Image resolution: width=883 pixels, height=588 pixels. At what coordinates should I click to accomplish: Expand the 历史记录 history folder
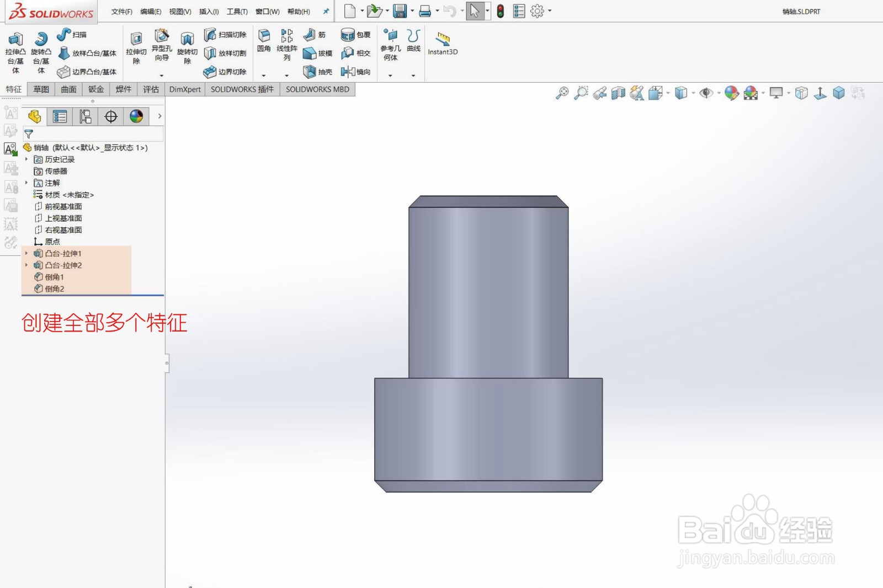point(26,159)
